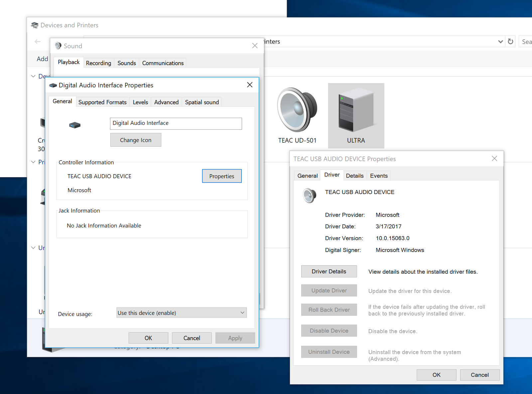Switch to the Recording tab in Sound
This screenshot has width=532, height=394.
click(98, 63)
